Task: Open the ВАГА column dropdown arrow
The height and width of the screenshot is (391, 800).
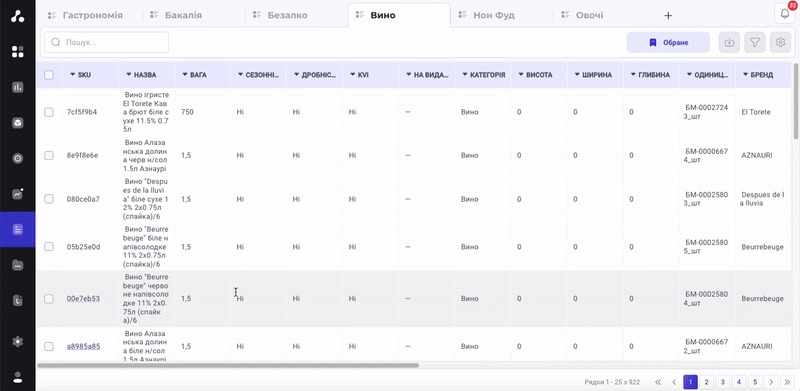Action: pos(185,75)
